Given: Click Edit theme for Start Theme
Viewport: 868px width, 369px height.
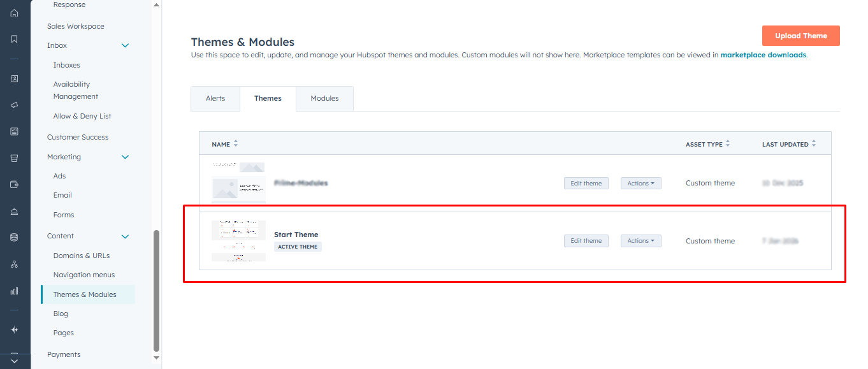Looking at the screenshot, I should [586, 241].
